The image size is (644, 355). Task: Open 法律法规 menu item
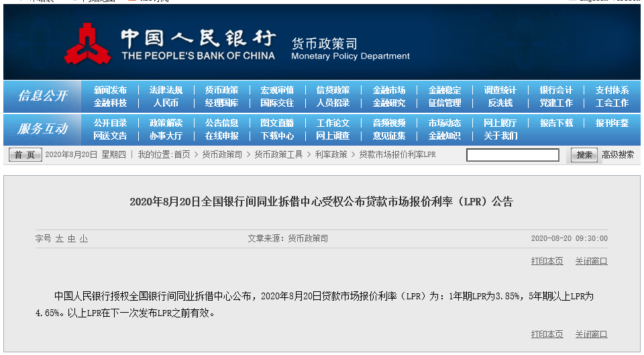pyautogui.click(x=166, y=90)
